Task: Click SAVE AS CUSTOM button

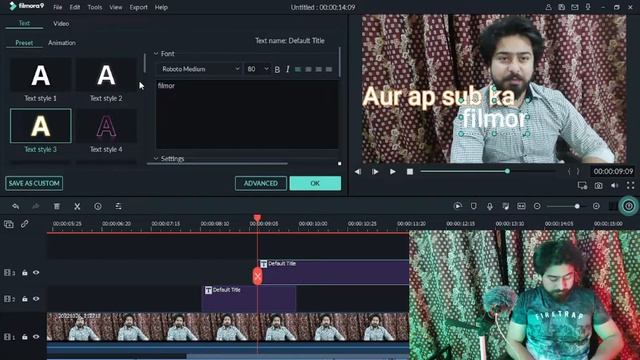Action: [x=34, y=183]
